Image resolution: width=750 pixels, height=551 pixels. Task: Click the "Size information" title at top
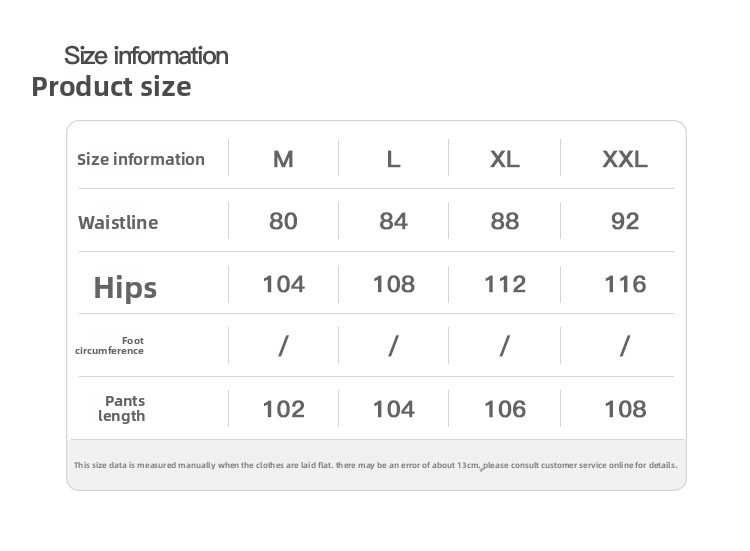(146, 56)
